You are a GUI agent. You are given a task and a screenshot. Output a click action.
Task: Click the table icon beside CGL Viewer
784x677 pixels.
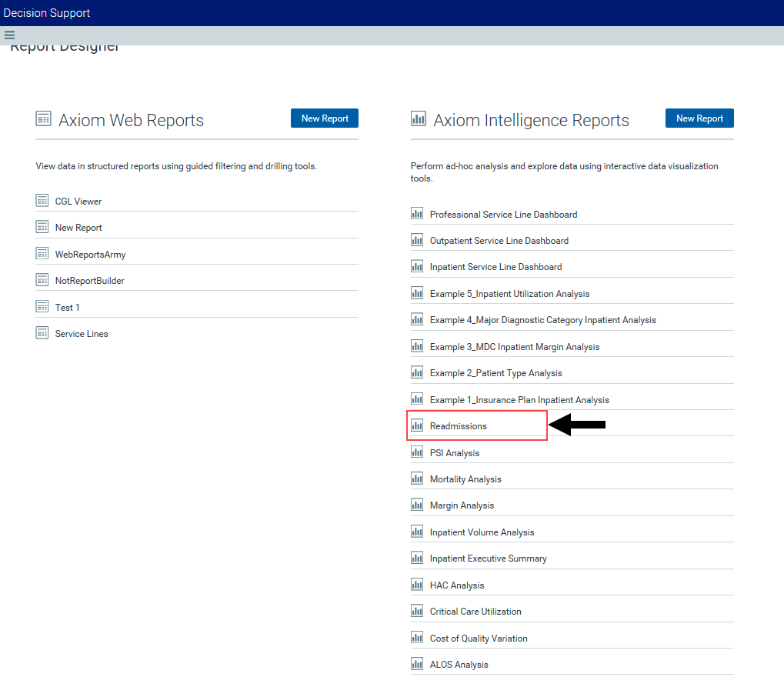[42, 201]
